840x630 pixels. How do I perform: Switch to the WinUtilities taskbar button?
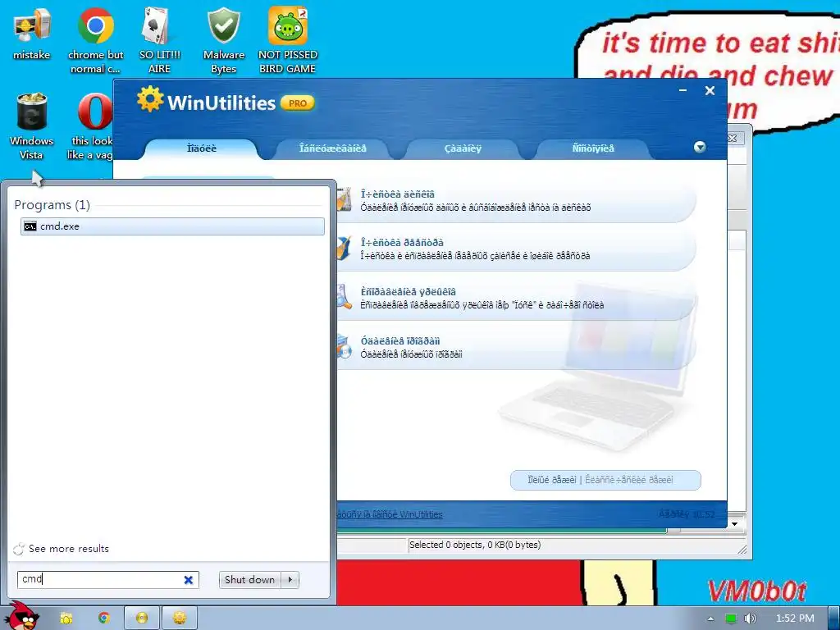pyautogui.click(x=179, y=619)
